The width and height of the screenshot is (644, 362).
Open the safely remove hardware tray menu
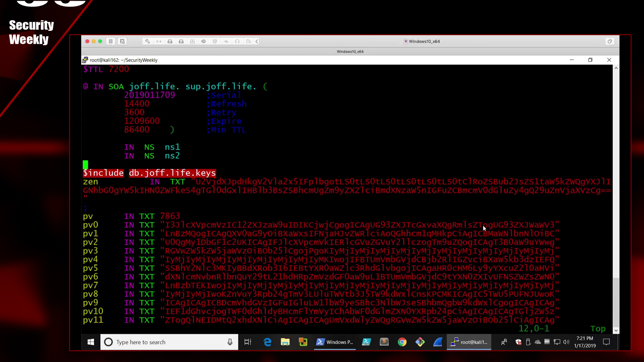pos(528,342)
